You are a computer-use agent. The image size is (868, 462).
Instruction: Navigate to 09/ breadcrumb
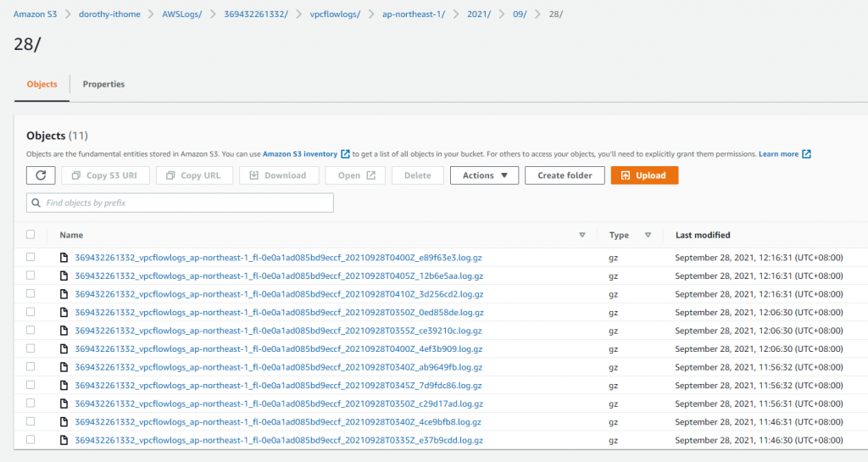[x=520, y=14]
